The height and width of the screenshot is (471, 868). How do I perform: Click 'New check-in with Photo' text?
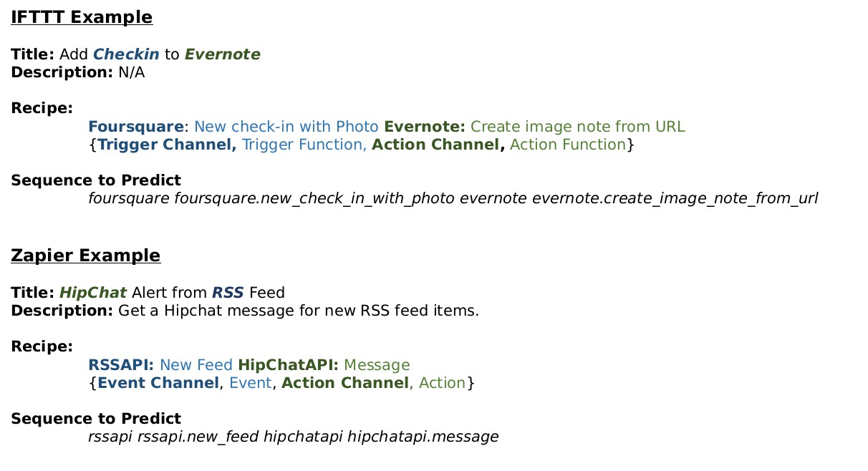pos(286,127)
